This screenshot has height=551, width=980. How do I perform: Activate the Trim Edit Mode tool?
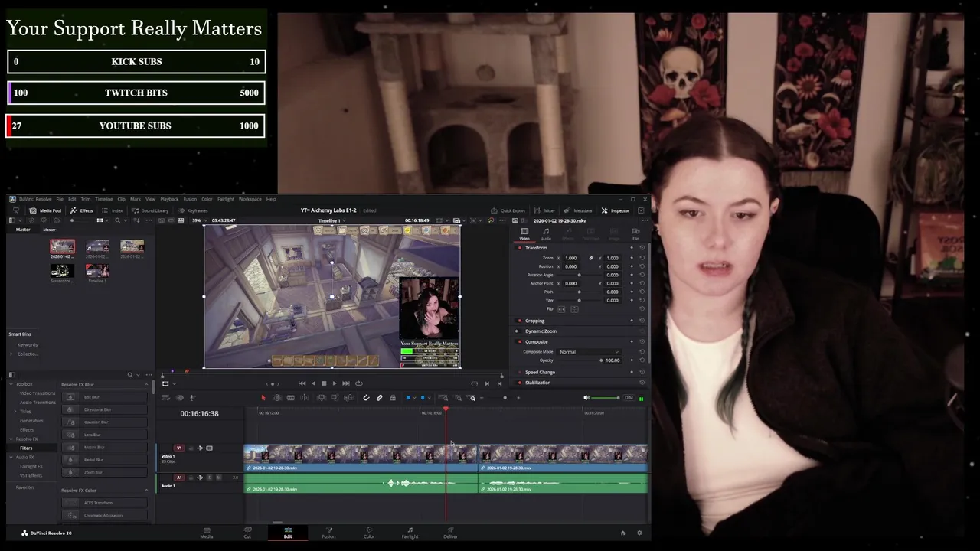tap(276, 398)
